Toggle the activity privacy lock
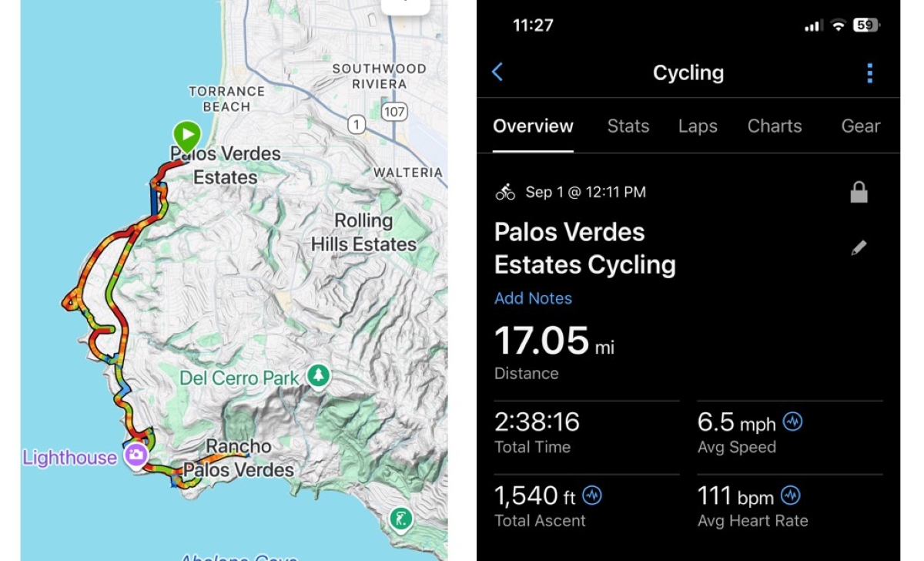 (x=859, y=193)
